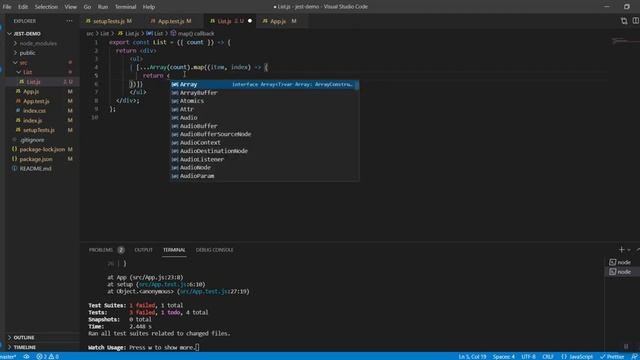Screen dimensions: 640x360
Task: Switch to the PROBLEMS panel tab
Action: point(101,250)
